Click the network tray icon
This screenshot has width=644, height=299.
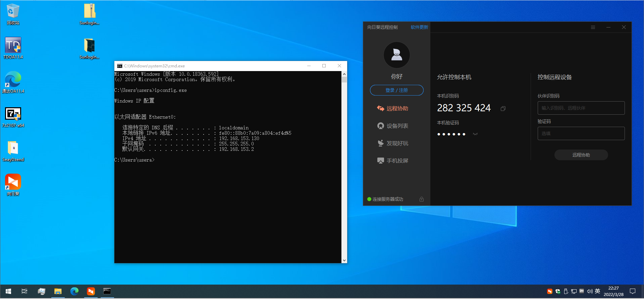pyautogui.click(x=574, y=291)
